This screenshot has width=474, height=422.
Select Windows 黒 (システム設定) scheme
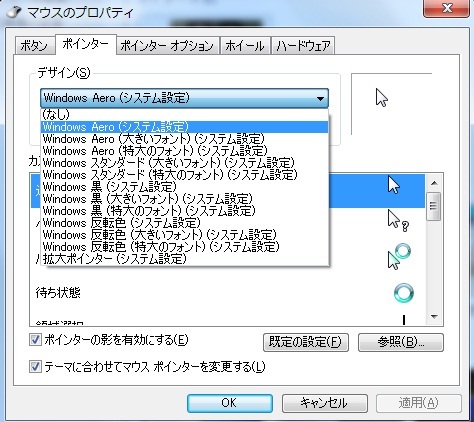tap(184, 187)
